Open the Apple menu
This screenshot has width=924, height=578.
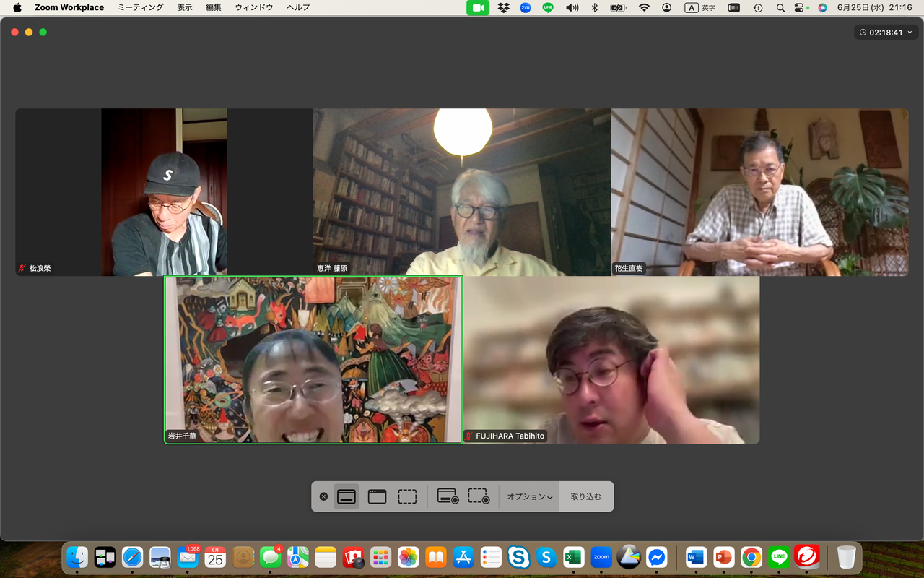tap(17, 7)
